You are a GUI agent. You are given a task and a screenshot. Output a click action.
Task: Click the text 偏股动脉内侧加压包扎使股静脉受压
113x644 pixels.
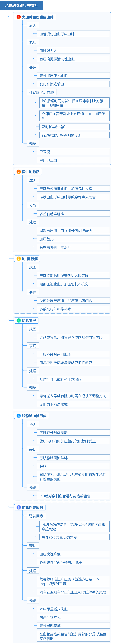click(x=67, y=441)
